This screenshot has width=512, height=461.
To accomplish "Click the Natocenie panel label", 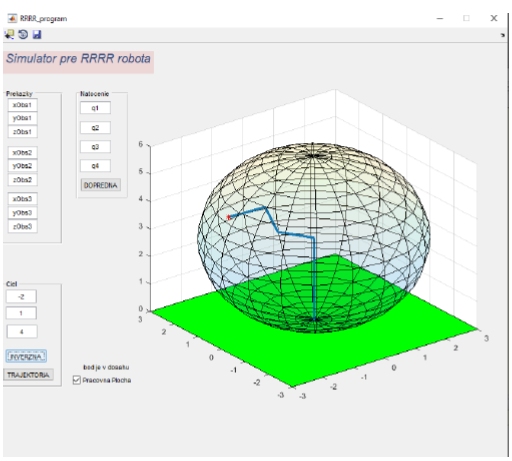I will click(x=95, y=94).
